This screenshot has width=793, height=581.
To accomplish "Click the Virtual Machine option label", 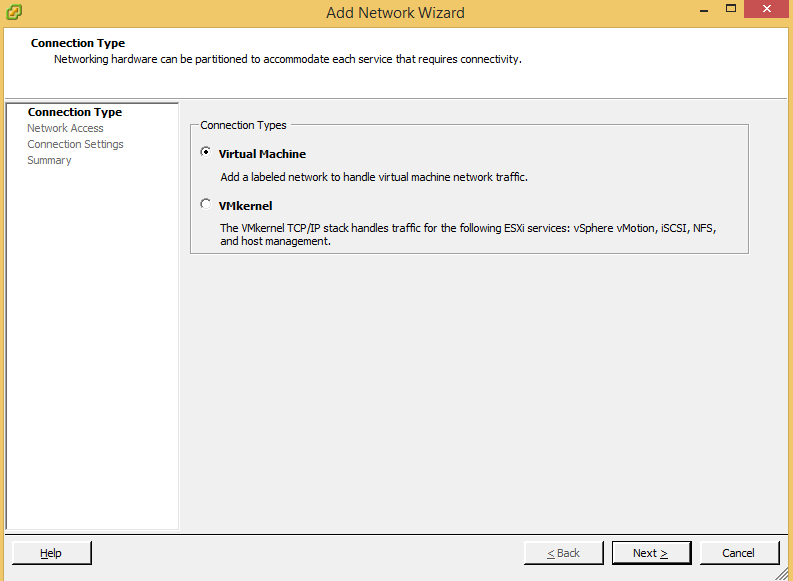I will pos(262,154).
